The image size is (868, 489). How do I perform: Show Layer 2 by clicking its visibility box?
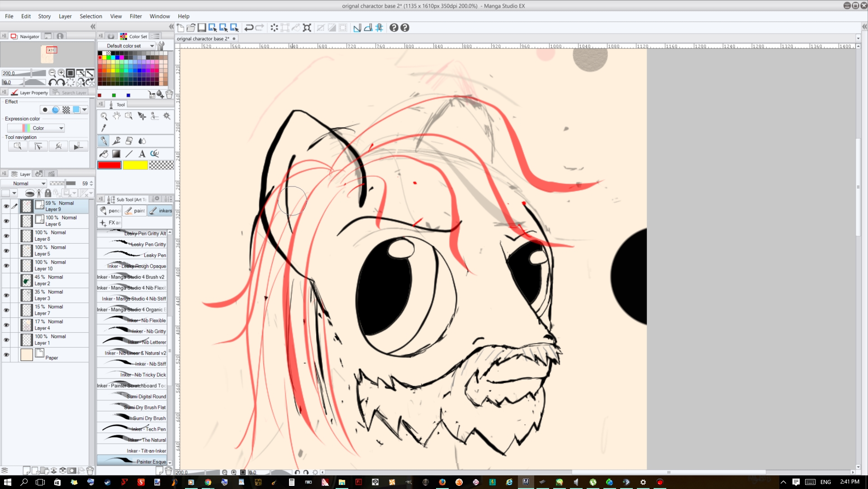point(6,280)
